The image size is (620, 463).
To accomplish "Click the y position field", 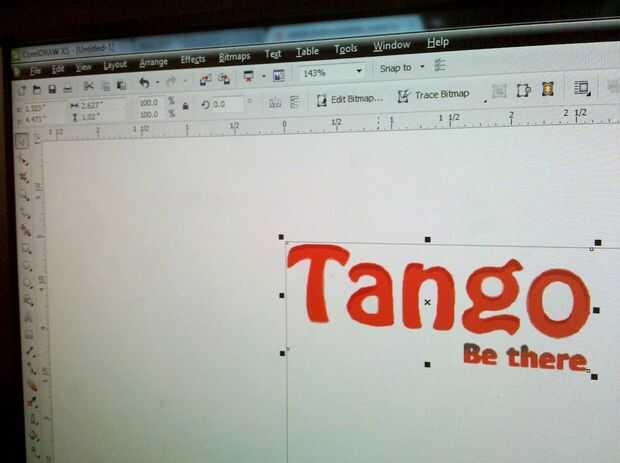I will click(x=41, y=119).
